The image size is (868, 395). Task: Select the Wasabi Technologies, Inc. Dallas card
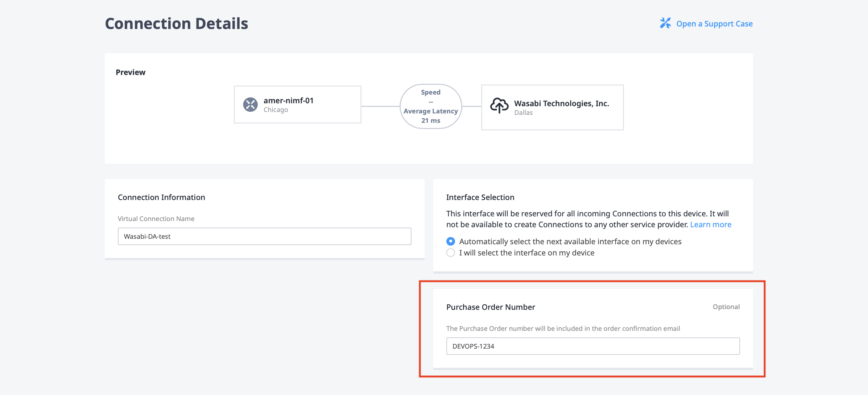(553, 107)
